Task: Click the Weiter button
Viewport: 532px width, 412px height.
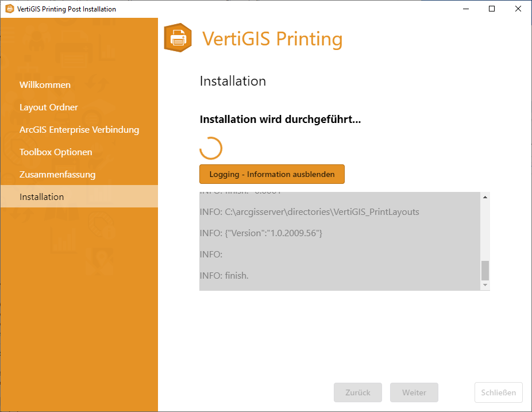Action: 414,392
